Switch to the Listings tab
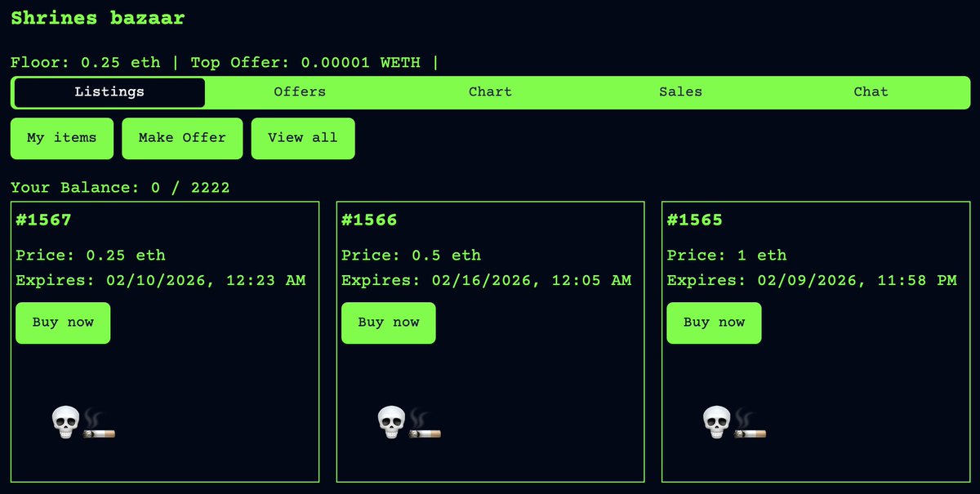This screenshot has width=980, height=494. (x=109, y=92)
